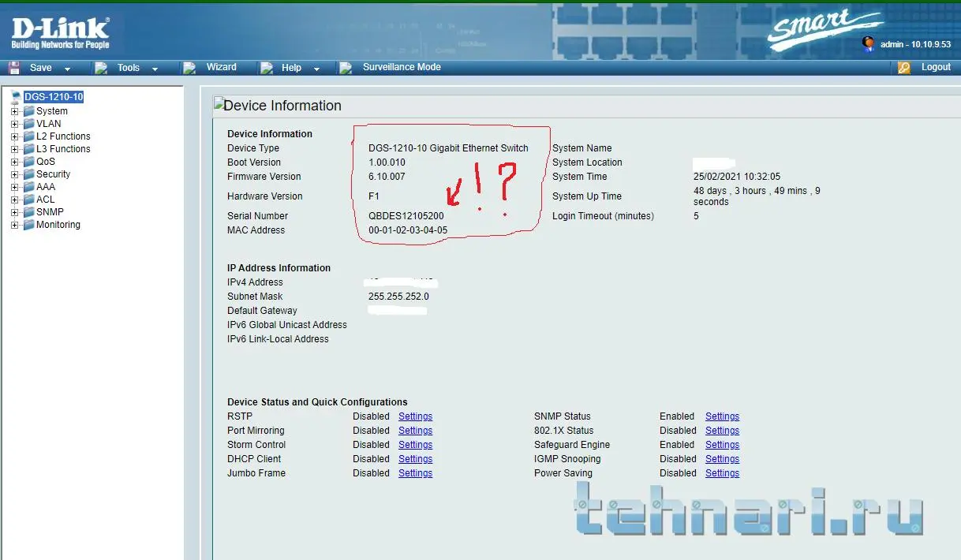Image resolution: width=961 pixels, height=560 pixels.
Task: Click system time 25/02/2021 10:32:05
Action: 737,177
